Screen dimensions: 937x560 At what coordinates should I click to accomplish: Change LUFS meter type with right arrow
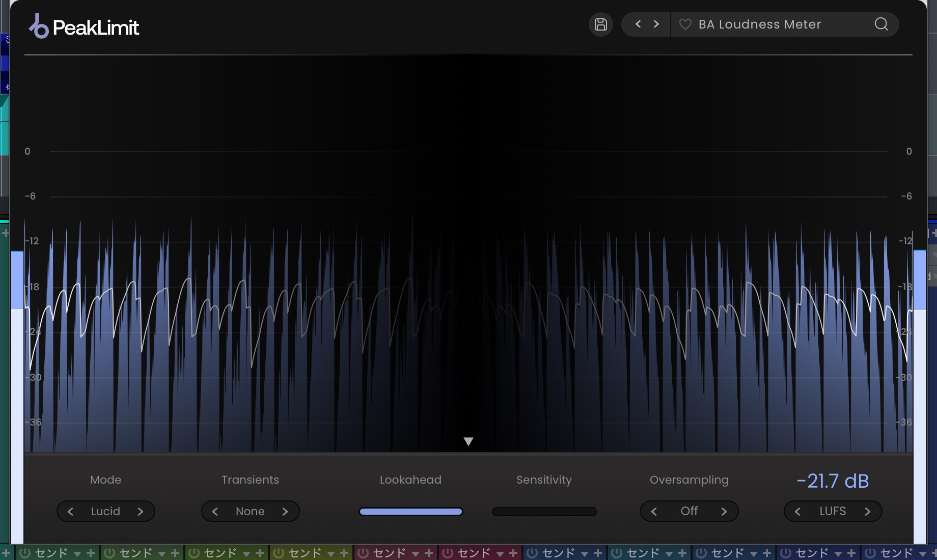[868, 512]
